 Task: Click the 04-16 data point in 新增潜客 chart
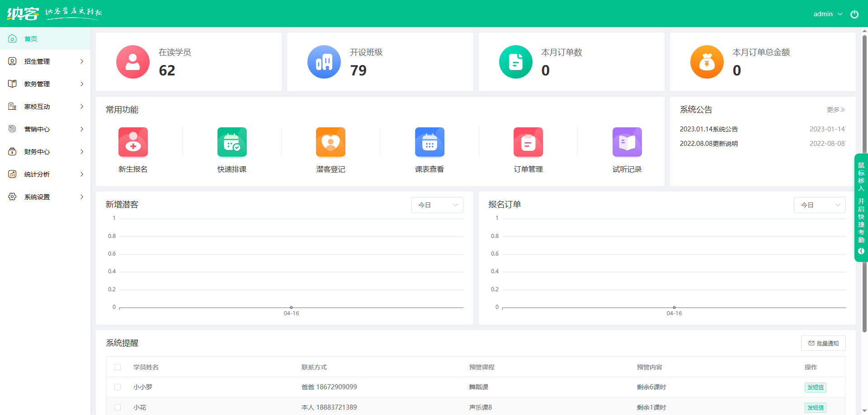291,308
